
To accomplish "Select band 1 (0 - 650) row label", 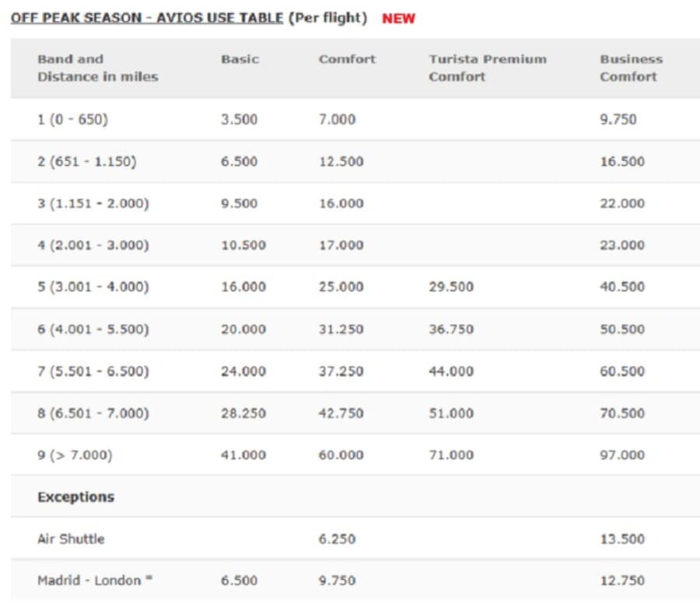I will [72, 120].
